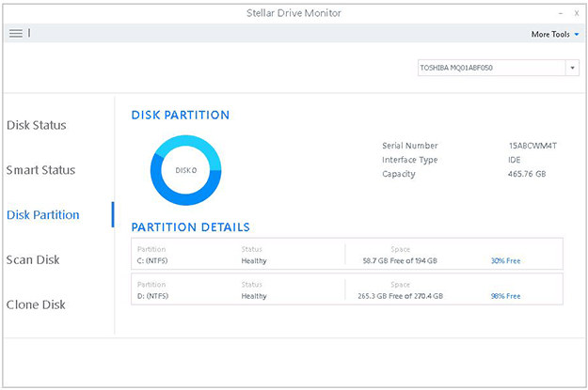Open the drive selector dropdown arrow
The image size is (588, 390).
572,68
